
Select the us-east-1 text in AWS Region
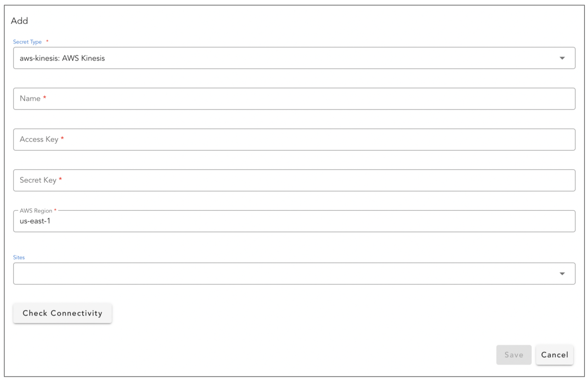click(35, 221)
